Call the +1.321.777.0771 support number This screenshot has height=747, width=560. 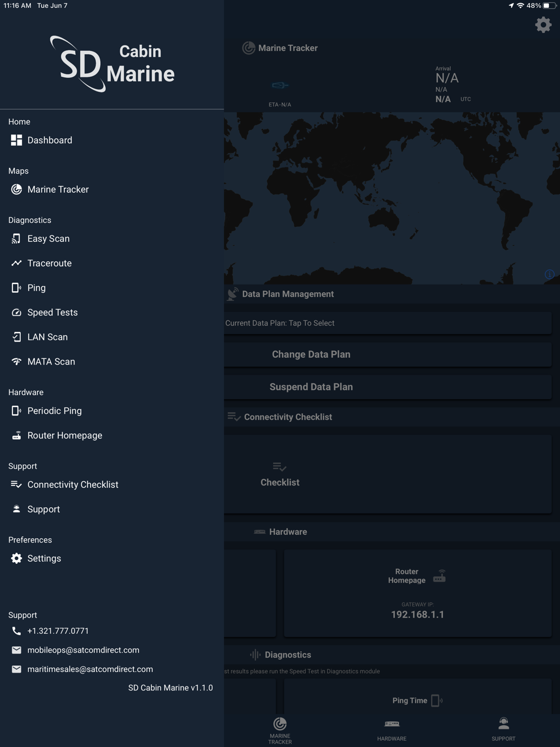58,631
